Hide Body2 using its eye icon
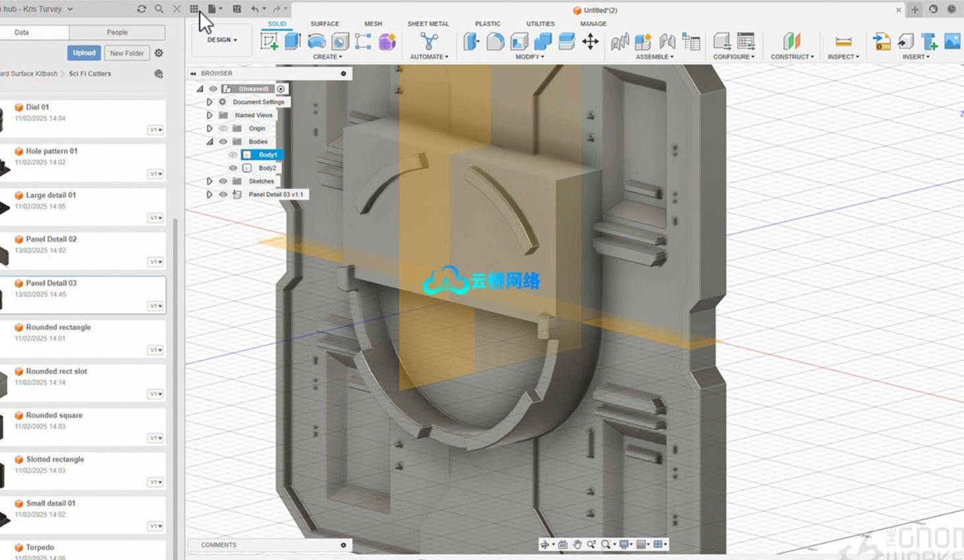This screenshot has width=964, height=560. click(x=233, y=168)
